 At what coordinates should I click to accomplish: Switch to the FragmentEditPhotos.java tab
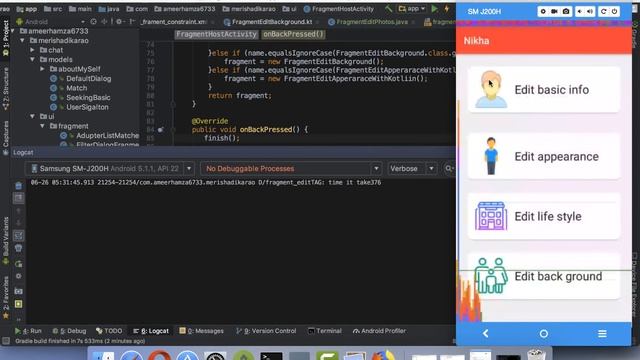[x=371, y=22]
